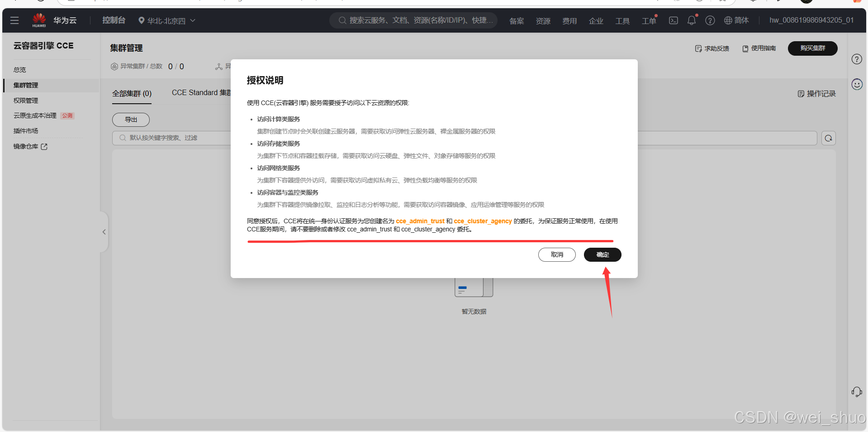868x432 pixels.
Task: Click the magnifier icon beside the cluster filter bar
Action: tap(829, 138)
